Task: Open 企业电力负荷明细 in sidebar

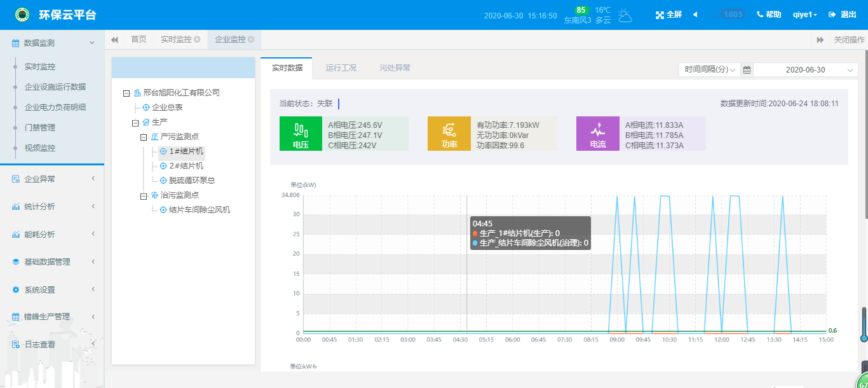Action: (55, 107)
